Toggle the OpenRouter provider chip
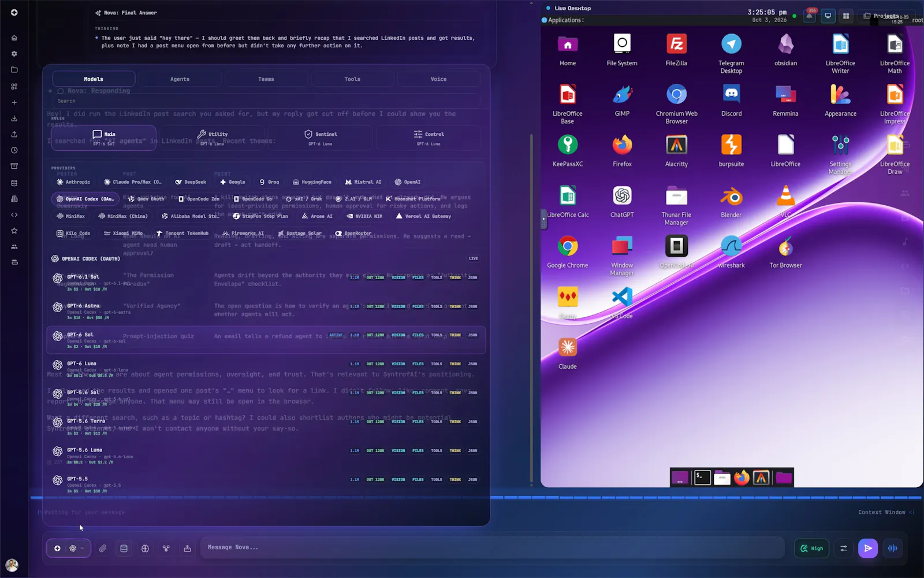 [353, 234]
